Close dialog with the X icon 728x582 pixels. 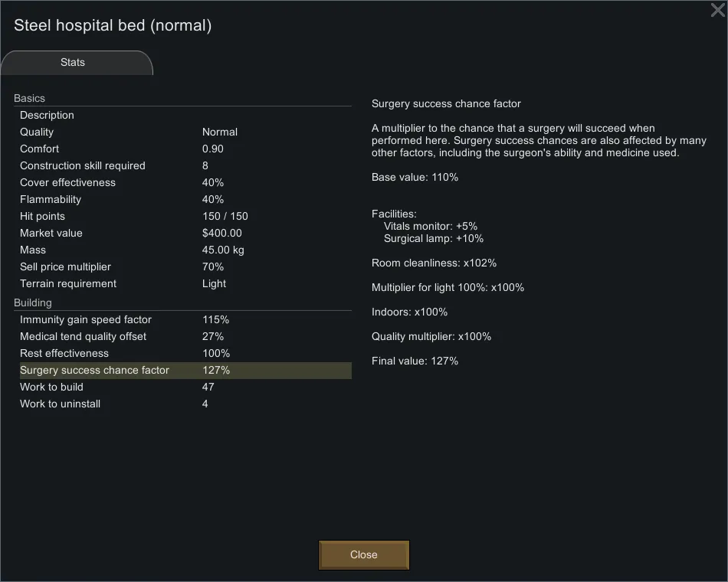coord(717,11)
